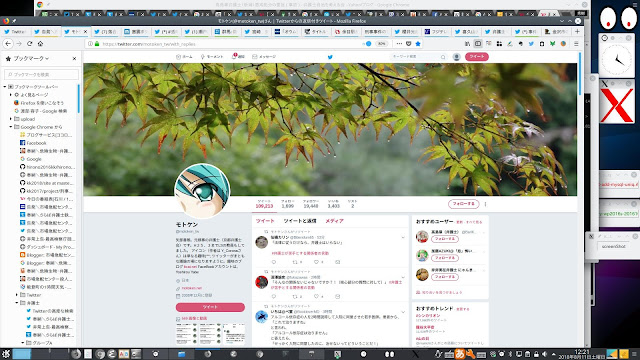Open Notifications (通知) with the red badge

tap(238, 56)
